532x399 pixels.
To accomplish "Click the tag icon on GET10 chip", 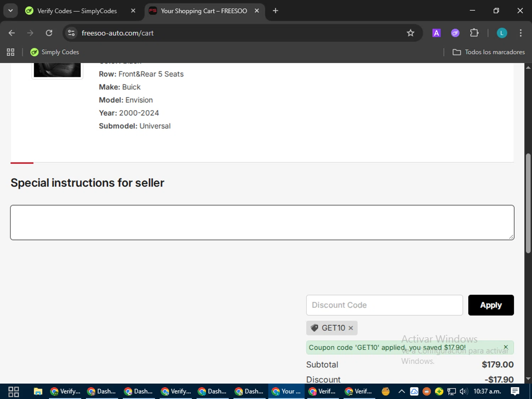I will (x=314, y=328).
